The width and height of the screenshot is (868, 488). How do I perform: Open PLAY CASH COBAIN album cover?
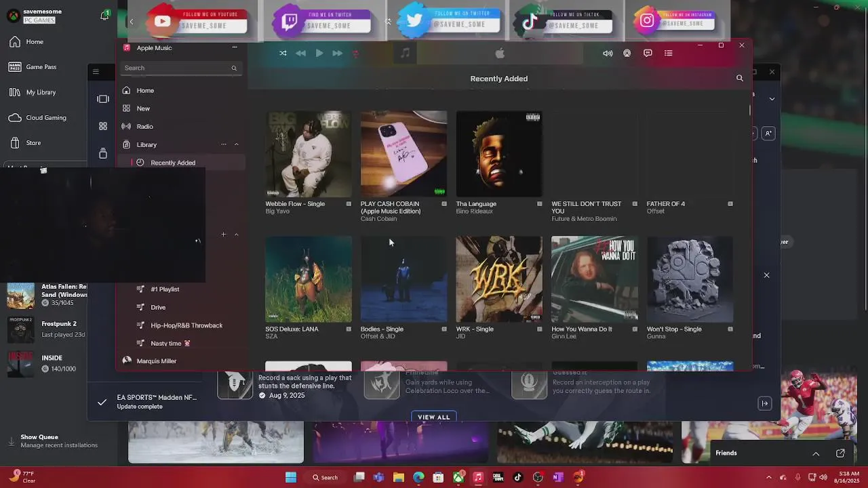[403, 154]
